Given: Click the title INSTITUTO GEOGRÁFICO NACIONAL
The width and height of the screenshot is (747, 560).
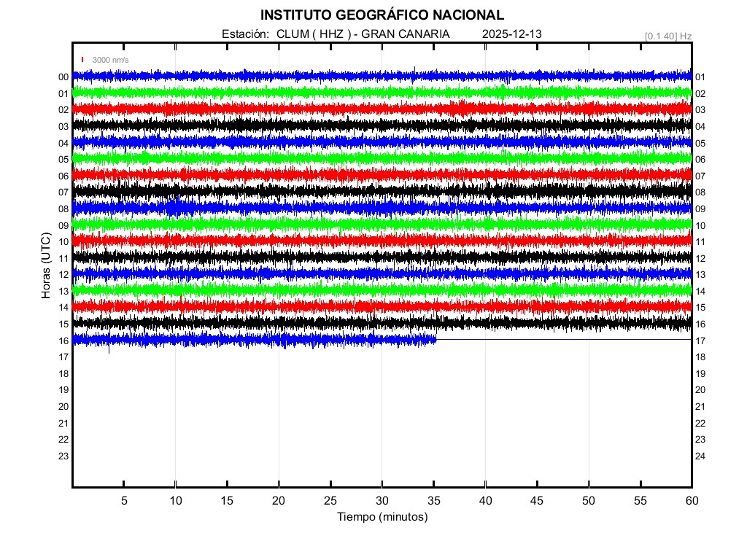Looking at the screenshot, I should pos(382,15).
